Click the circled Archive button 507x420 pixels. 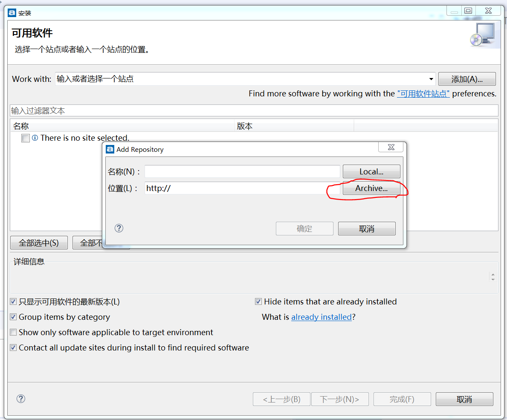(372, 188)
